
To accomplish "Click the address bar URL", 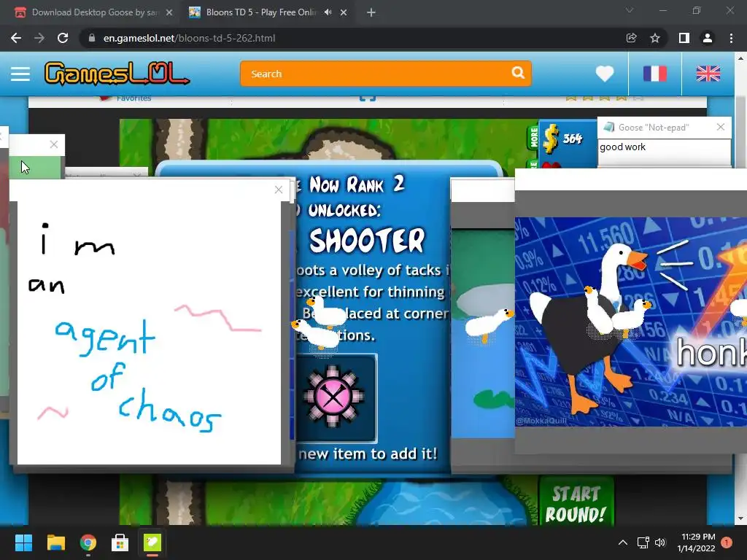I will (189, 38).
